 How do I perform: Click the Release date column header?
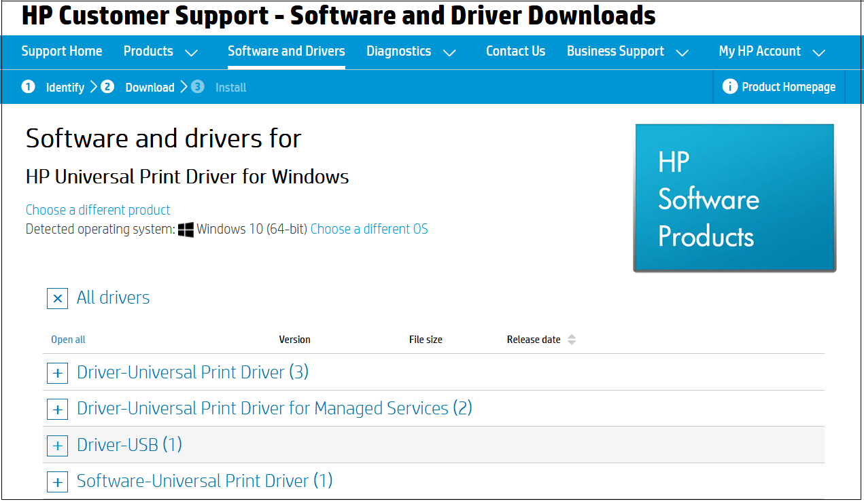534,340
